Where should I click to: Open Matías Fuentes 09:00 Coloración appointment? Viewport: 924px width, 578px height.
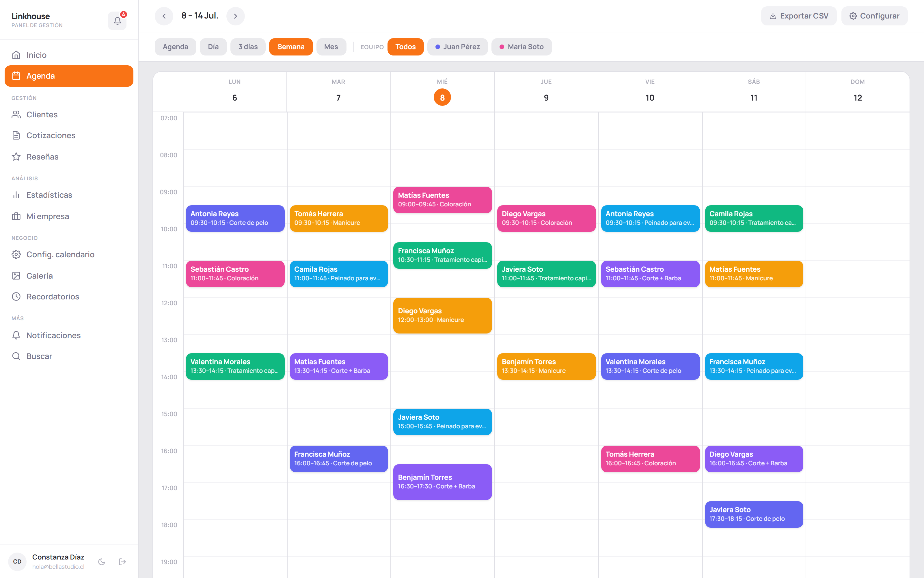(x=443, y=200)
